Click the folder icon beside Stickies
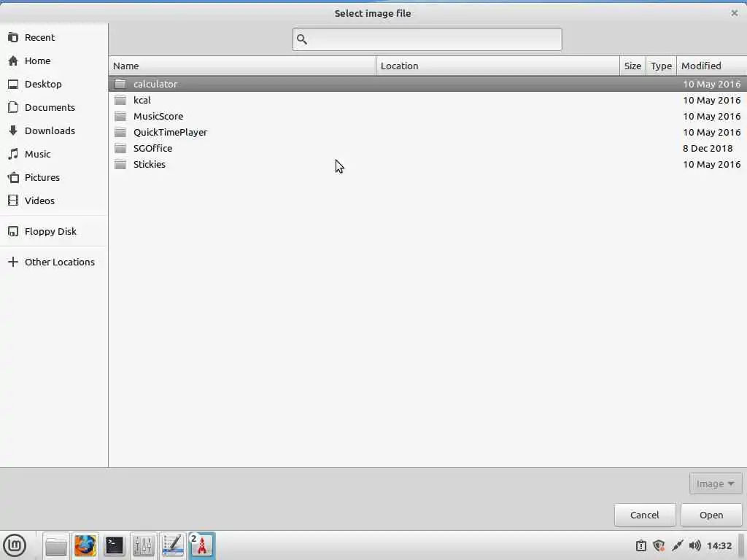747x560 pixels. pyautogui.click(x=120, y=164)
